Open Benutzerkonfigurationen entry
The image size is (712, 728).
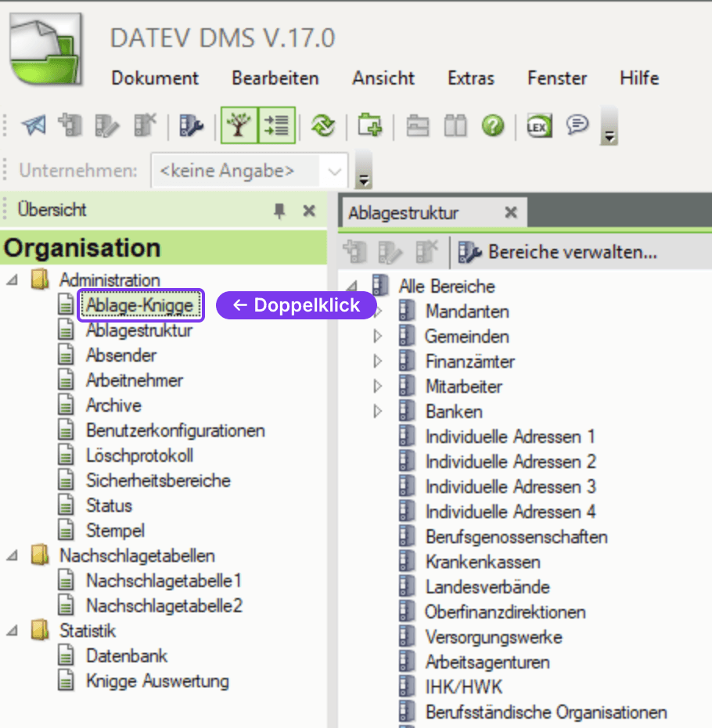[x=175, y=431]
